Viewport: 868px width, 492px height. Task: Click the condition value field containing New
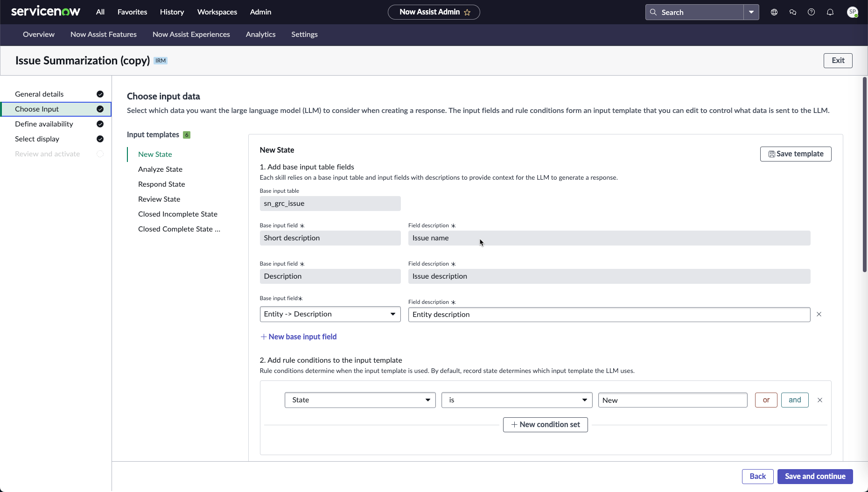[672, 400]
